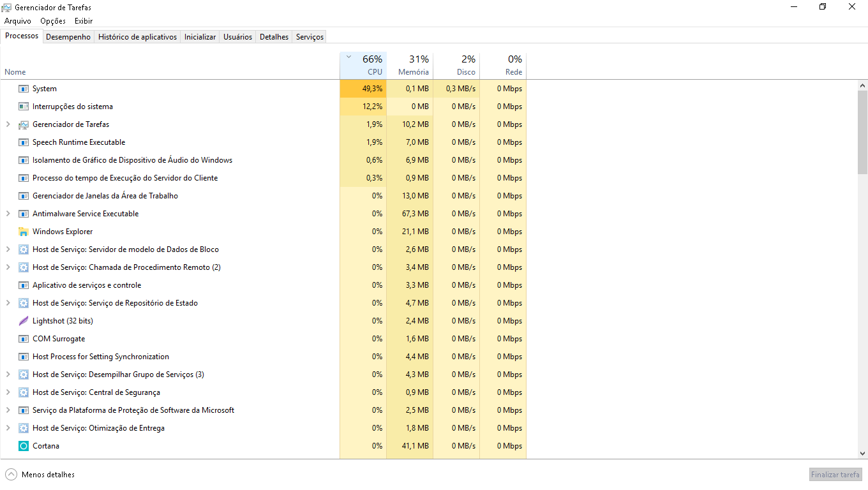Click Menos detalhes link text

click(x=48, y=475)
